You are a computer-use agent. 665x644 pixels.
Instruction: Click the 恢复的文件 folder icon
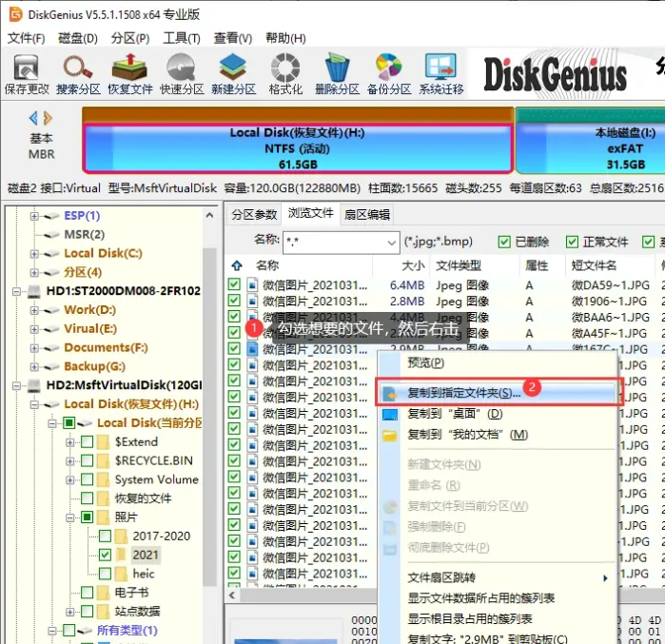pos(103,498)
